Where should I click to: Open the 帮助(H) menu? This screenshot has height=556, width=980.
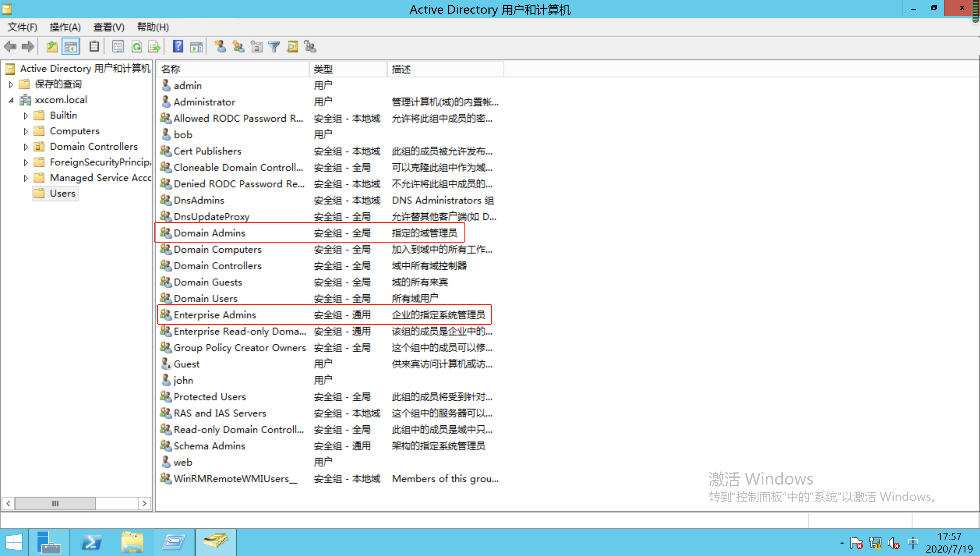(x=153, y=27)
